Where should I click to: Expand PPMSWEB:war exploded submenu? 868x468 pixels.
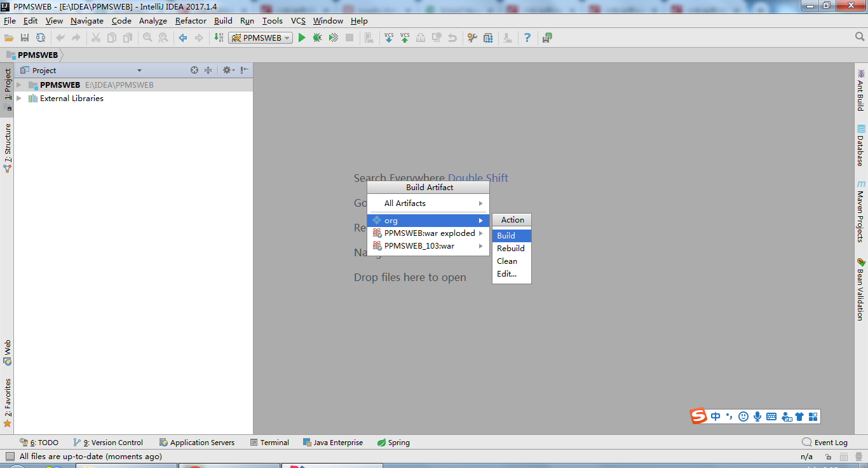click(x=428, y=233)
